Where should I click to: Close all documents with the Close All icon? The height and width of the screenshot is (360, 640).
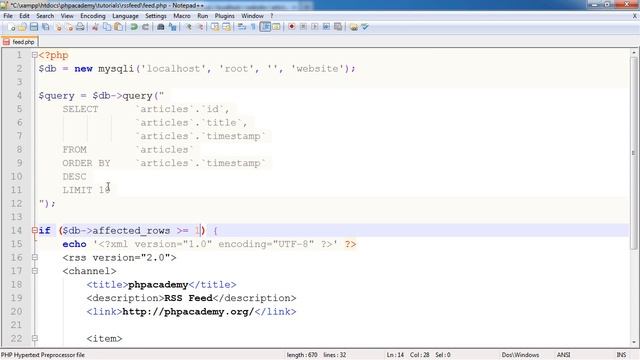[69, 27]
